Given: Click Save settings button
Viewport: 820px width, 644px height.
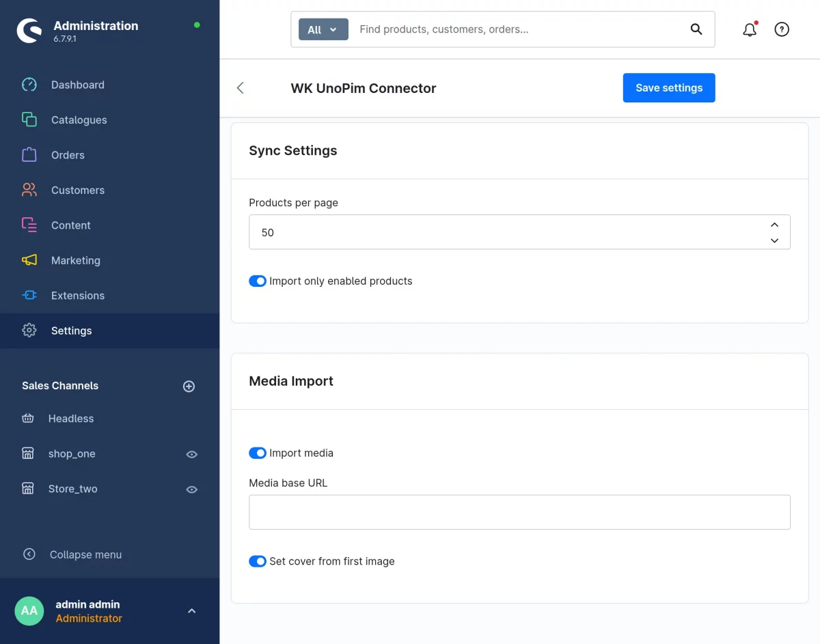Looking at the screenshot, I should coord(669,88).
